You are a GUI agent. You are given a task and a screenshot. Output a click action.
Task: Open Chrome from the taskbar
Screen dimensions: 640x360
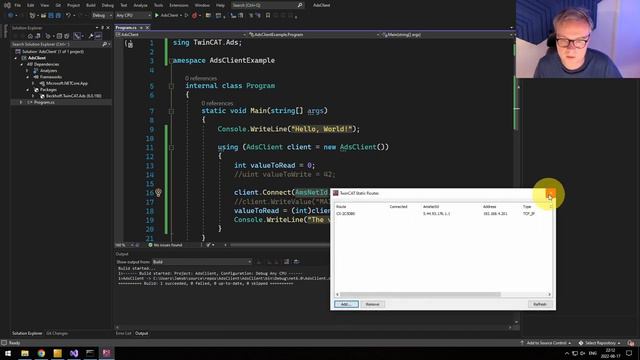[x=41, y=353]
